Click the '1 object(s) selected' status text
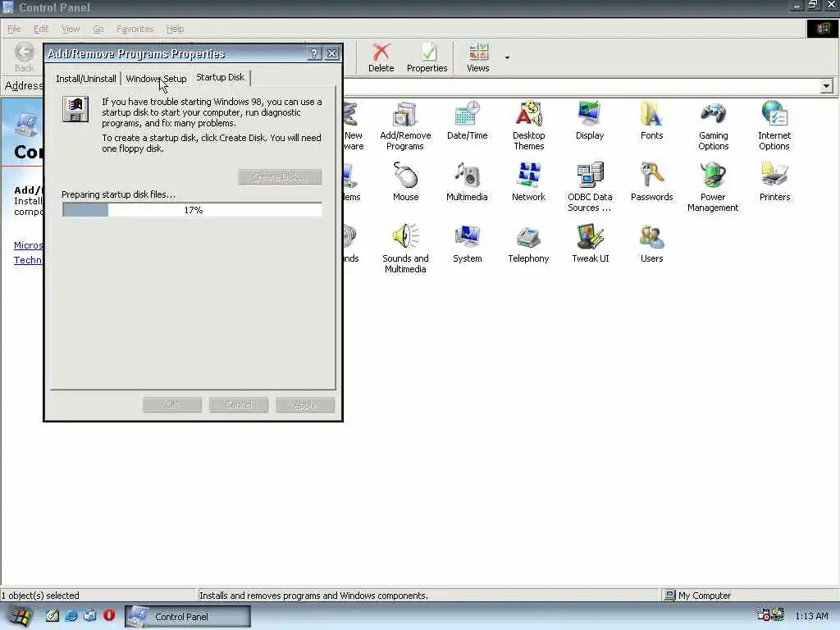Viewport: 840px width, 630px height. [40, 596]
